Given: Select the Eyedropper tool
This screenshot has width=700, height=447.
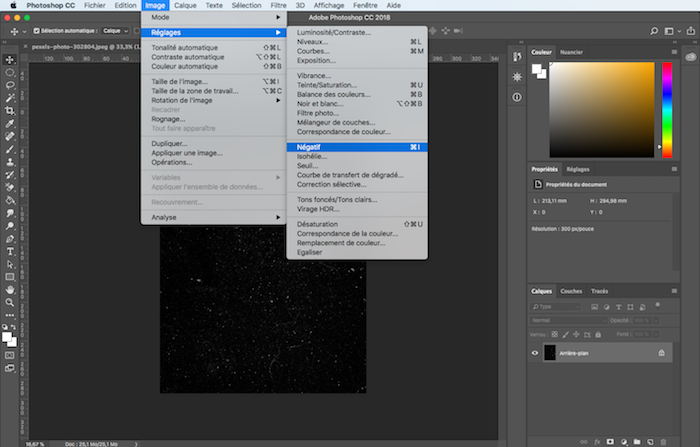Looking at the screenshot, I should click(10, 124).
